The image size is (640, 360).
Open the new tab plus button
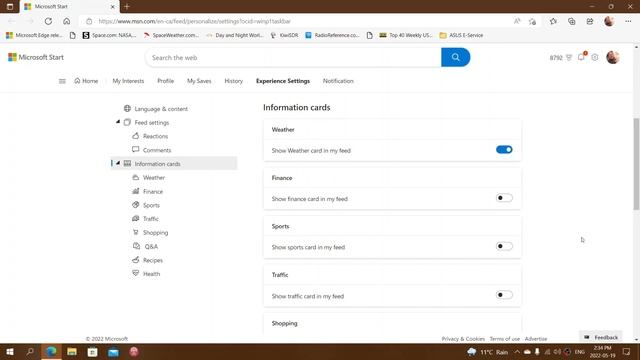click(127, 7)
